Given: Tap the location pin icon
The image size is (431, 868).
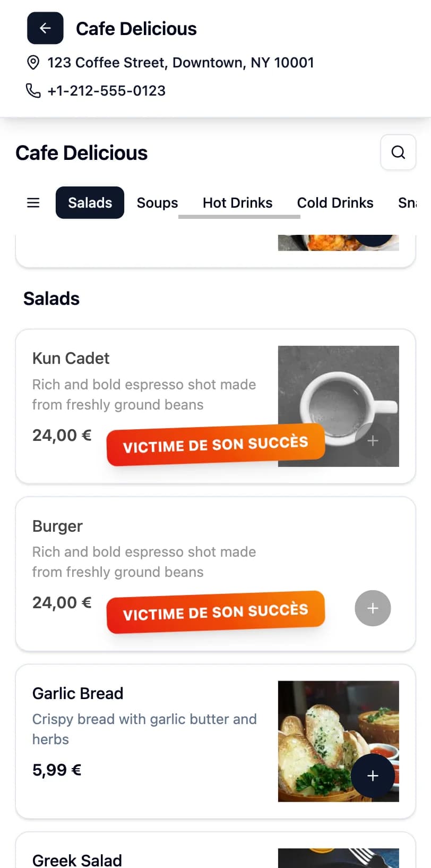Looking at the screenshot, I should 33,63.
